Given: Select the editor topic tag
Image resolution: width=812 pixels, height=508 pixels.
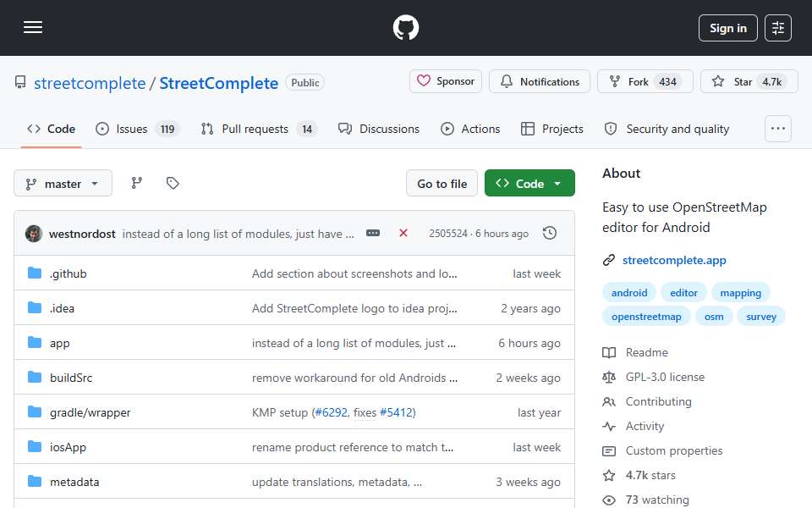Looking at the screenshot, I should click(x=683, y=293).
